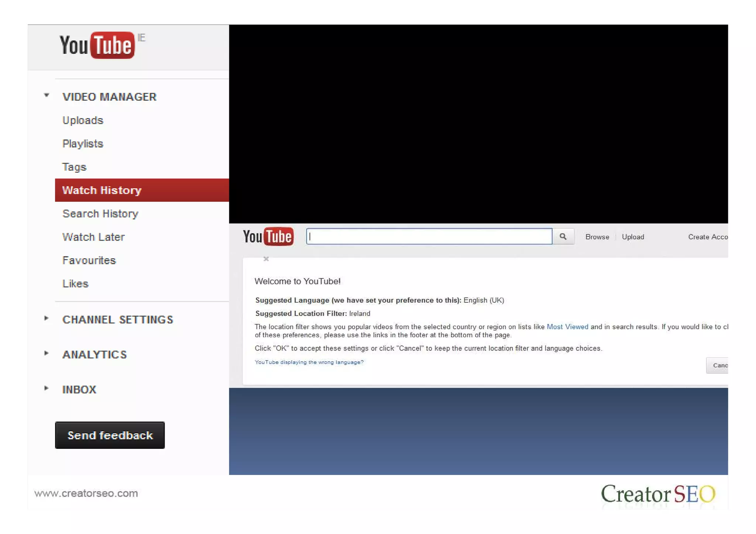This screenshot has height=534, width=756.
Task: Click the YouTube IE logo in sidebar
Action: click(x=97, y=45)
